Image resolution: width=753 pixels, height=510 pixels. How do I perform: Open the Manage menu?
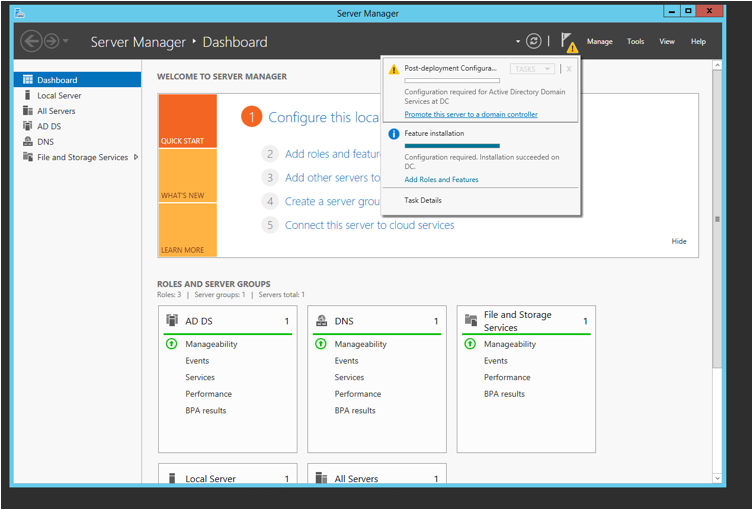click(x=599, y=41)
